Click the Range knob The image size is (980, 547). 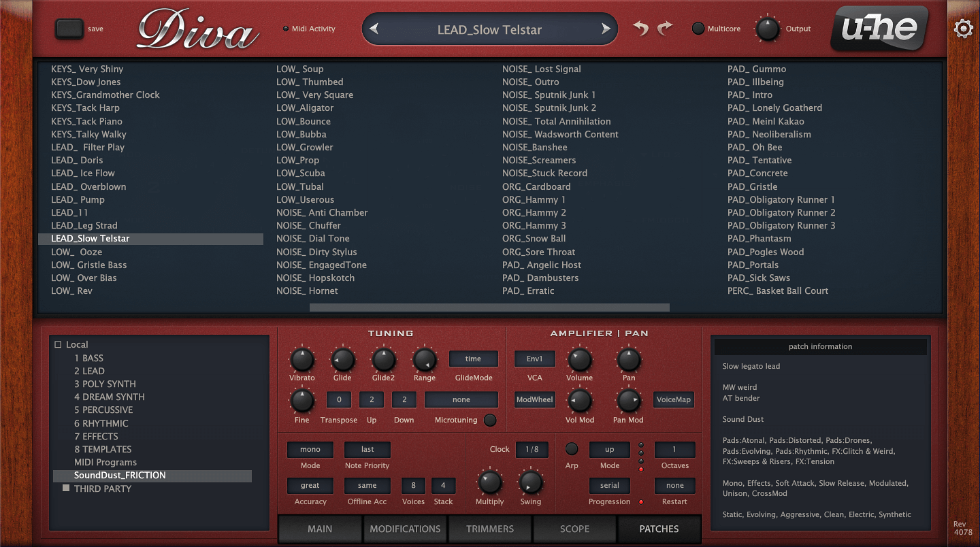coord(425,360)
